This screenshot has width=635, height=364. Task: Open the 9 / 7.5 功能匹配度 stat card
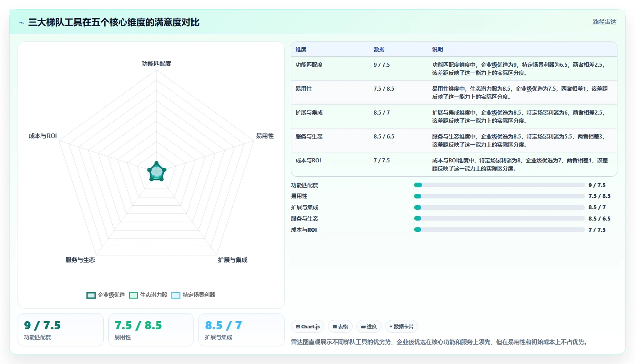(x=60, y=330)
